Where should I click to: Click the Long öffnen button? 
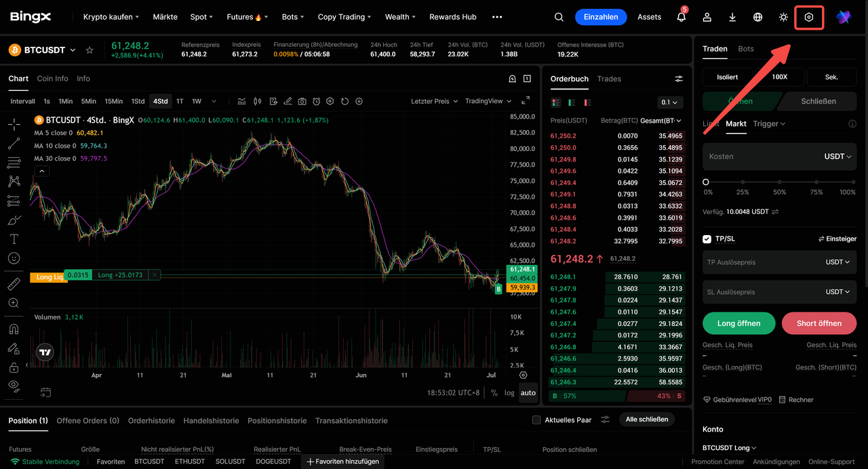pos(739,323)
